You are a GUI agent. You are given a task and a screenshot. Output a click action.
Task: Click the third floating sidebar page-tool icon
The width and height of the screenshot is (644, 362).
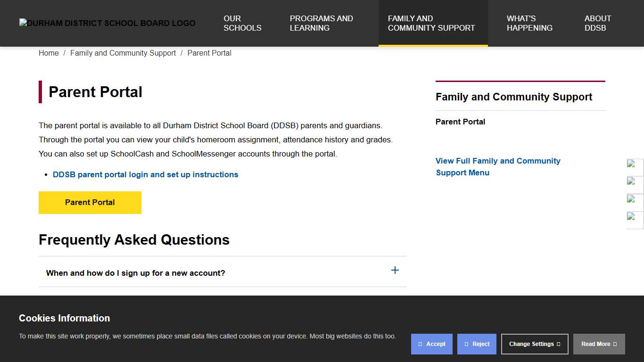coord(635,201)
